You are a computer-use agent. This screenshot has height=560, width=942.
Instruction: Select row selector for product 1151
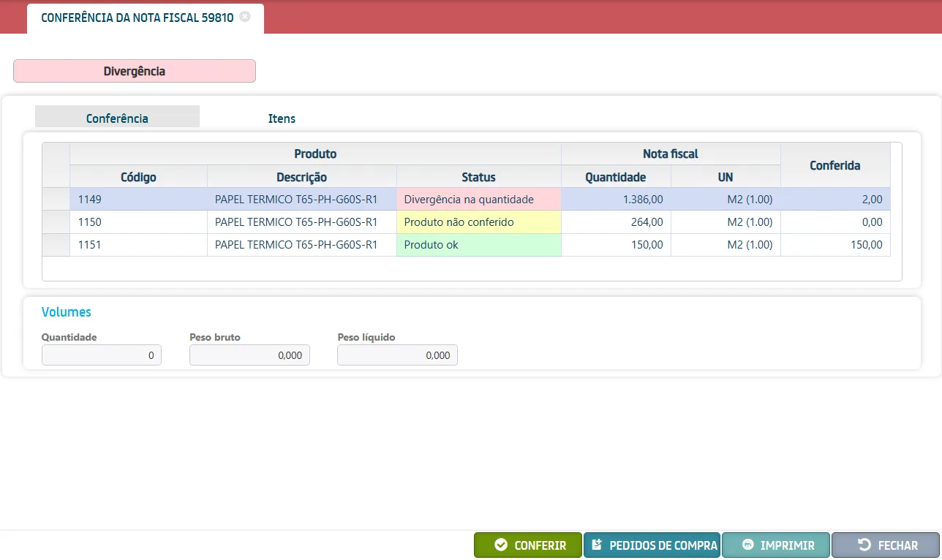point(56,245)
